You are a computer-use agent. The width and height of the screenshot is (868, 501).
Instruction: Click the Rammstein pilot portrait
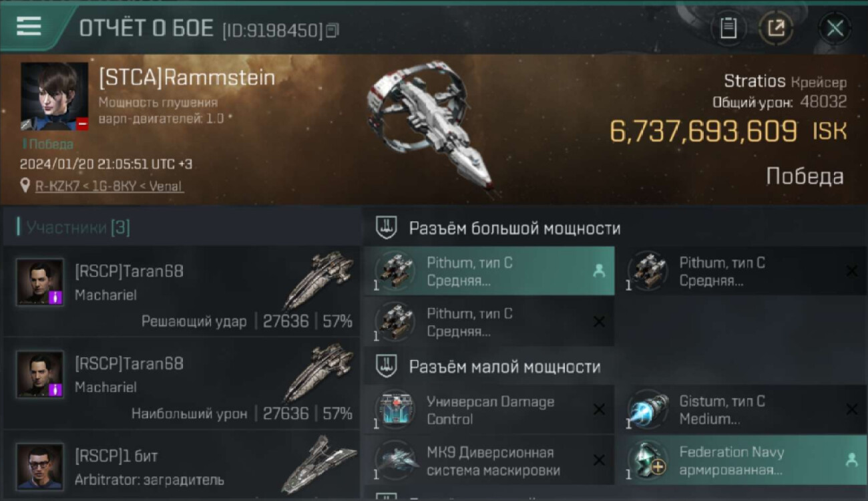click(55, 96)
